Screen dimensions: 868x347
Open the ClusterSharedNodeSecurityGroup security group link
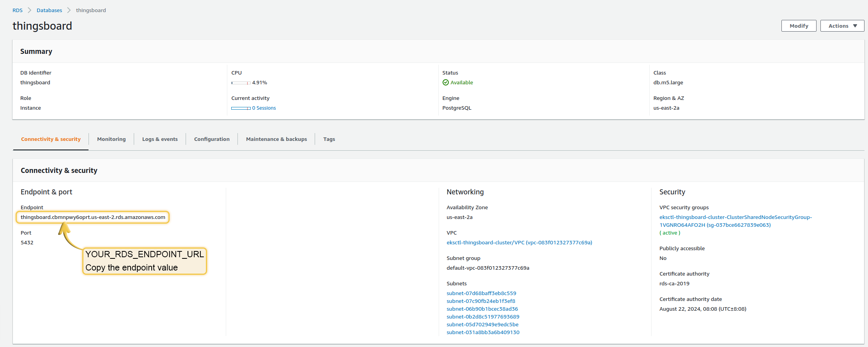[735, 221]
